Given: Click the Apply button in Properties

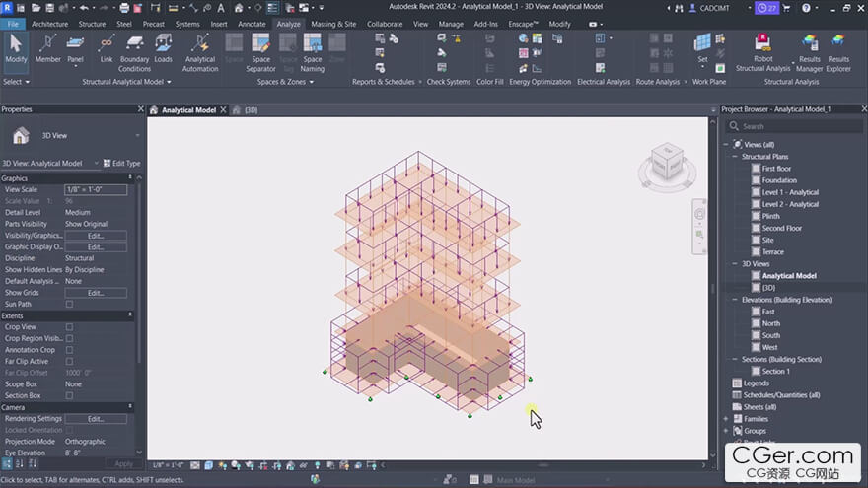Looking at the screenshot, I should point(123,464).
